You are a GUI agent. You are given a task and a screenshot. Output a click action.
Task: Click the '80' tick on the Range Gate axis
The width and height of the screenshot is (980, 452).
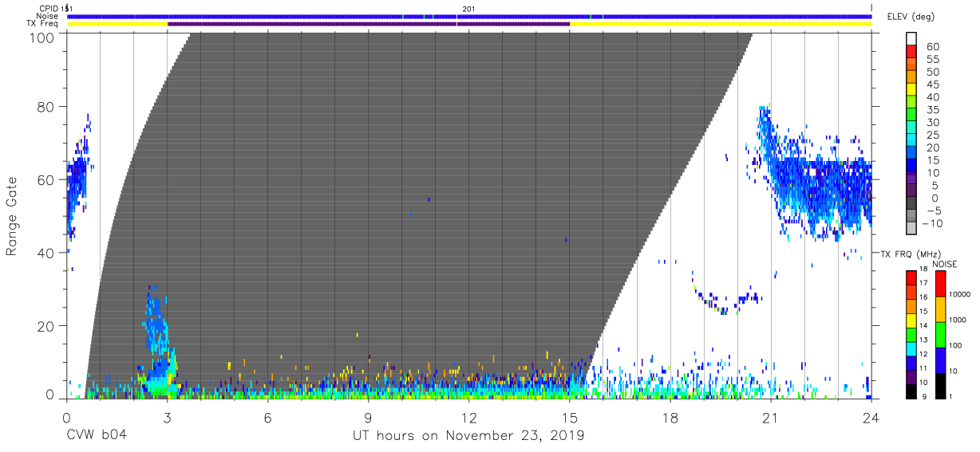[x=46, y=106]
